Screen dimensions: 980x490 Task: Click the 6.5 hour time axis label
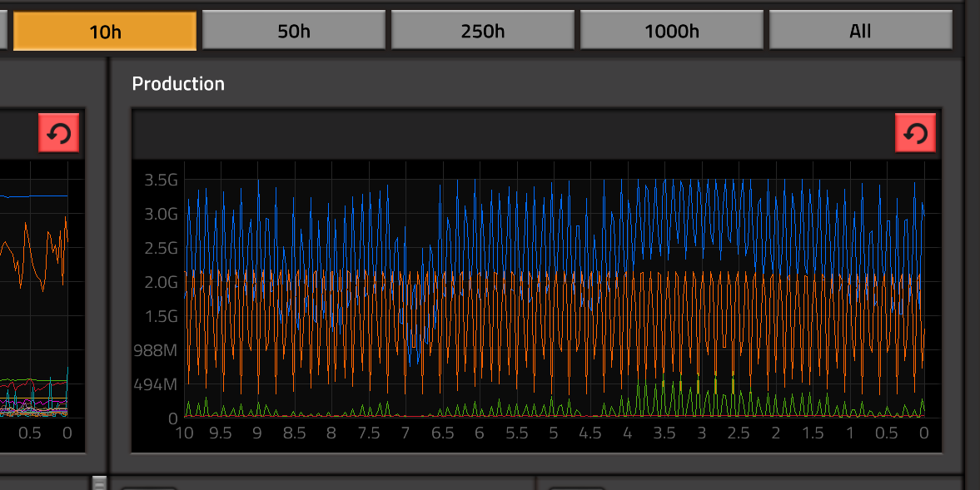(x=442, y=433)
